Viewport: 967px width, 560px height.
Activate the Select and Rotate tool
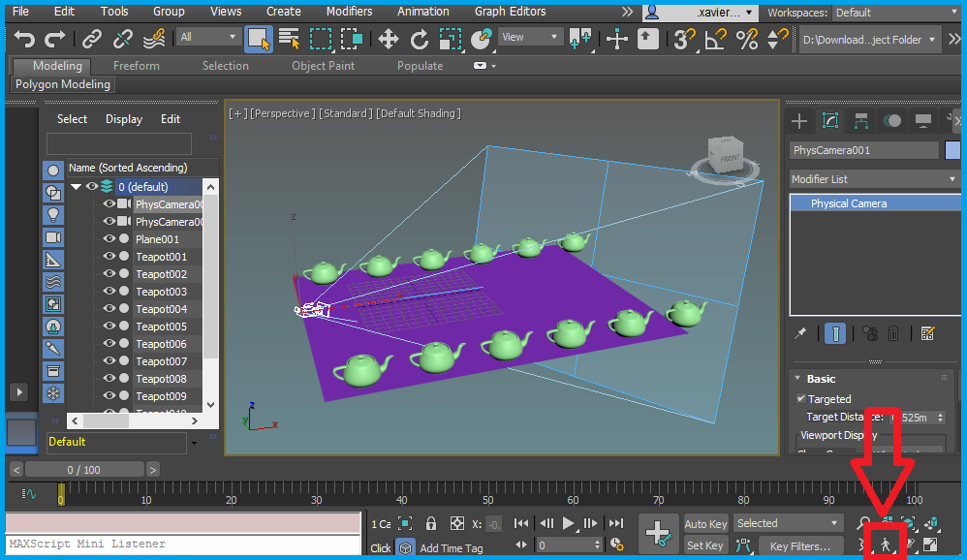pyautogui.click(x=420, y=40)
